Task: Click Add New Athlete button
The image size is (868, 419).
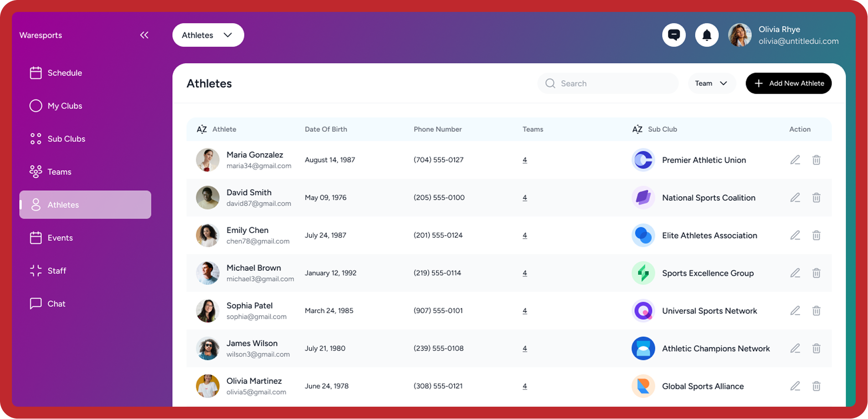Action: click(x=788, y=83)
